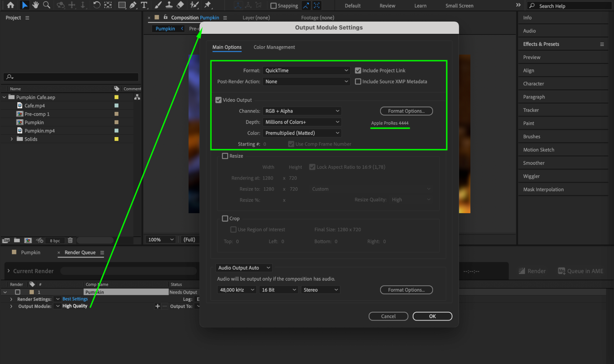Click yellow label swatch of Solids folder
The width and height of the screenshot is (614, 364).
click(x=116, y=139)
